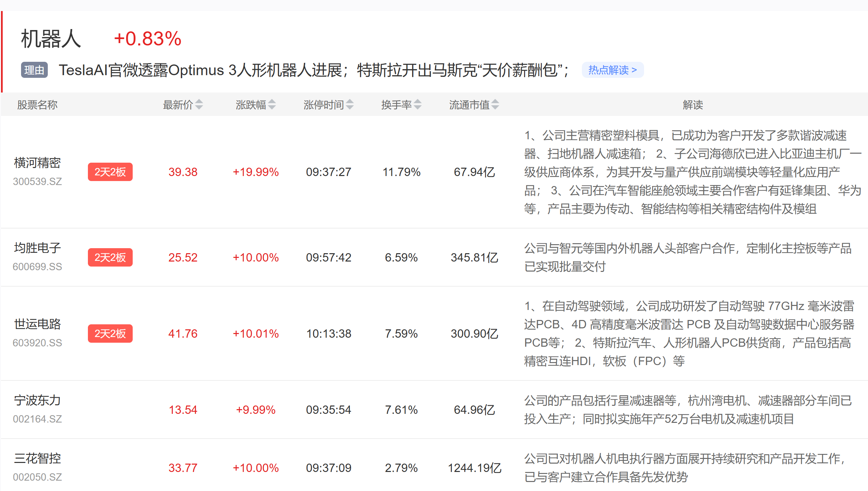
Task: Click stock code 600699.SS
Action: point(37,267)
